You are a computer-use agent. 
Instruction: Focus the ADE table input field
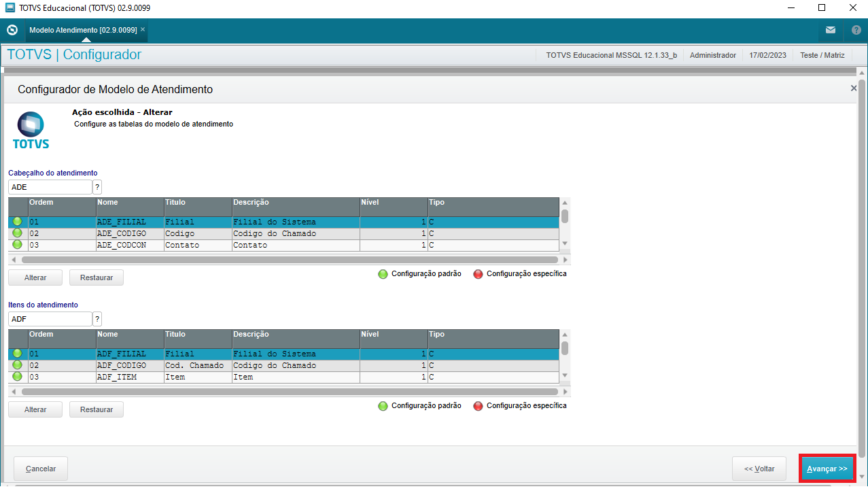click(50, 187)
